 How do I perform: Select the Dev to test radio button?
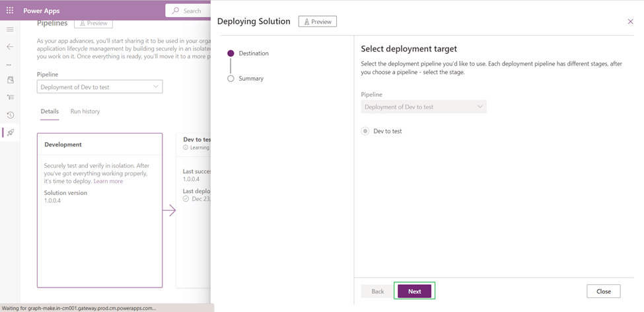(x=365, y=131)
